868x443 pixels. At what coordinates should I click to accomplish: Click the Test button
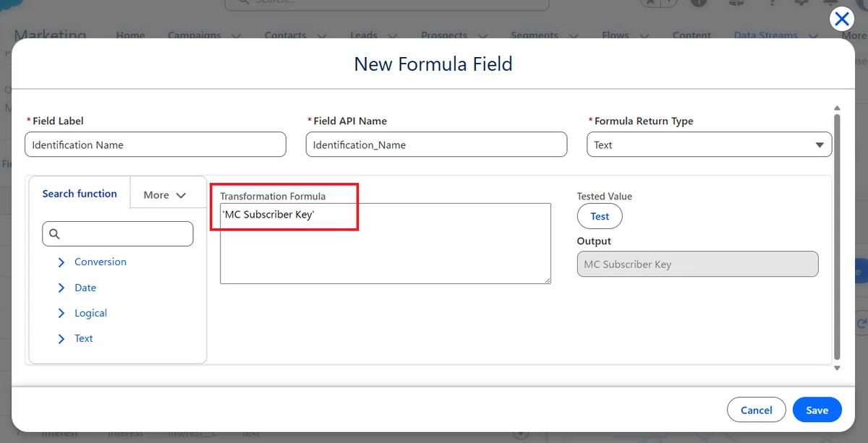click(600, 216)
